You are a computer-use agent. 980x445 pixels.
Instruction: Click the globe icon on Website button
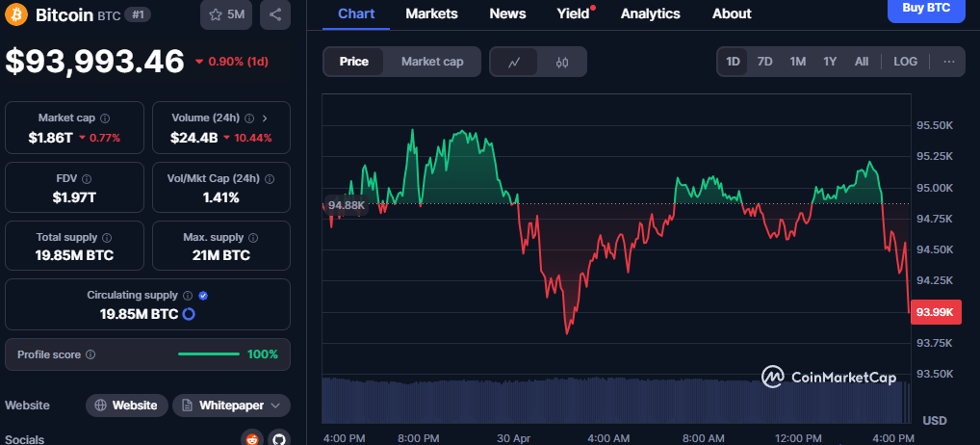coord(100,406)
